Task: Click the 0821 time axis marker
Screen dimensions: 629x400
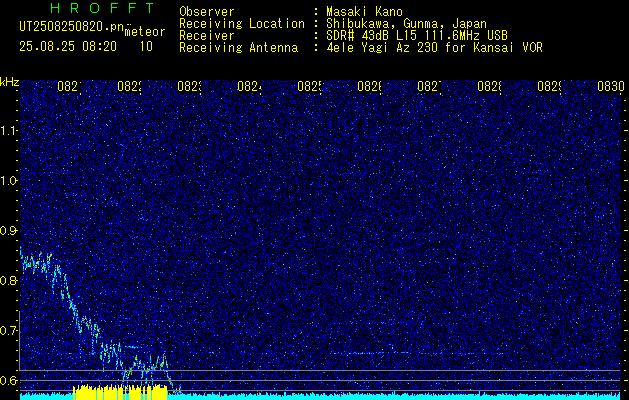Action: 69,86
